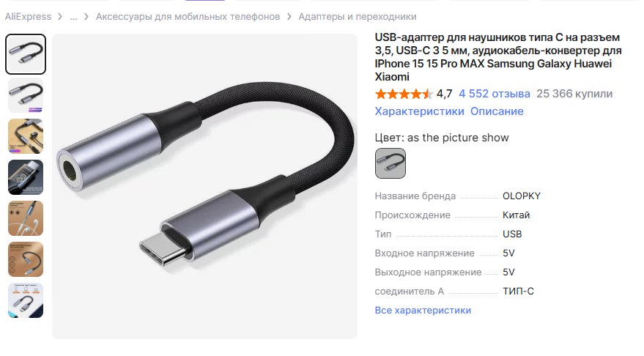Open the 4 552 отзыва reviews link
644x356 pixels.
[495, 94]
